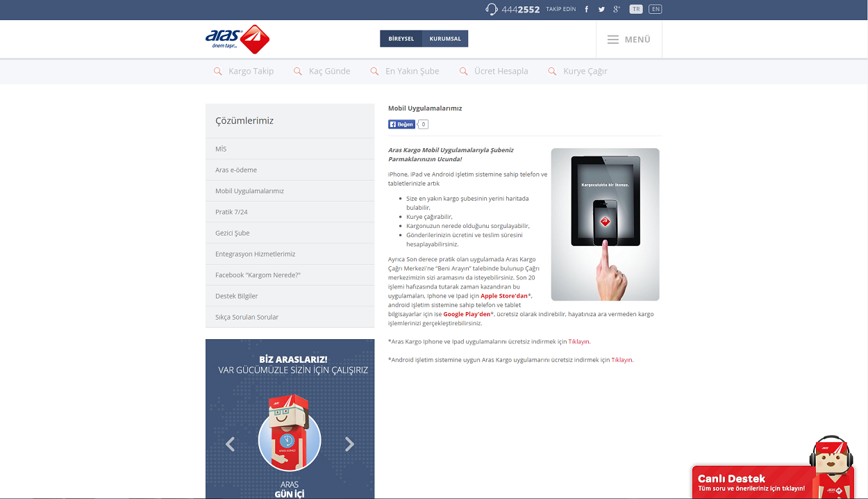Click the En Yakın Şube search icon
Screen dimensions: 868x499
coord(374,71)
